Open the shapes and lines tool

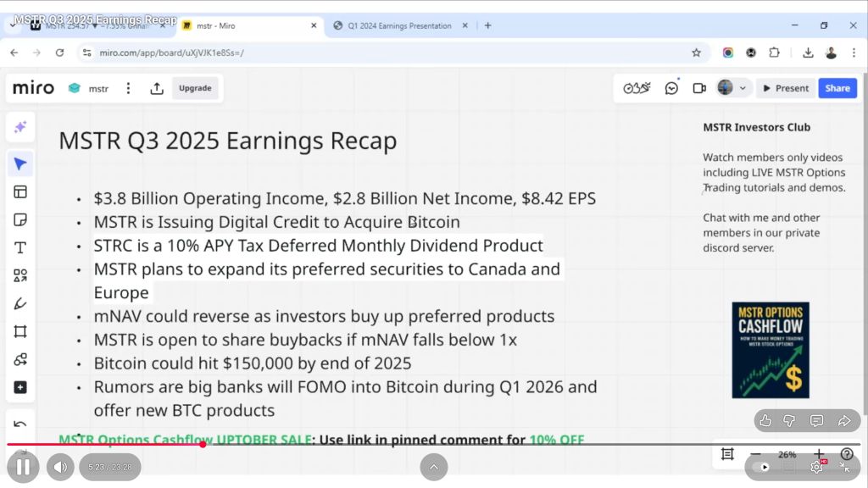tap(20, 275)
